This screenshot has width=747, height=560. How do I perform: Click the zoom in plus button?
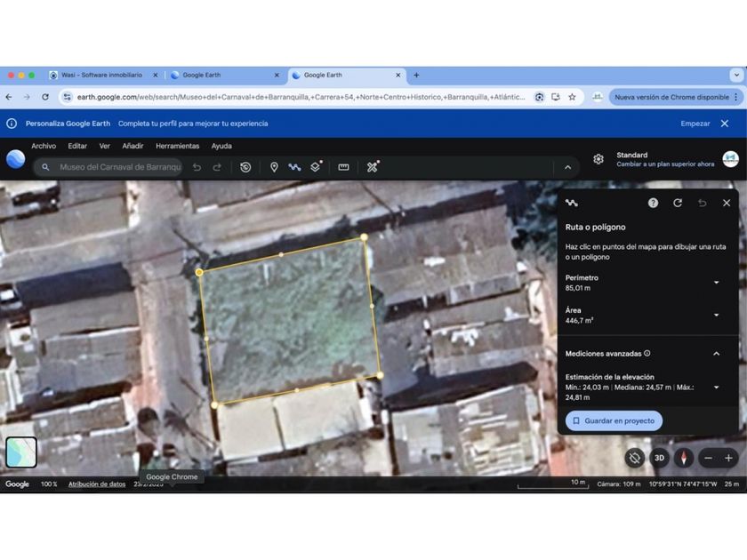[728, 458]
